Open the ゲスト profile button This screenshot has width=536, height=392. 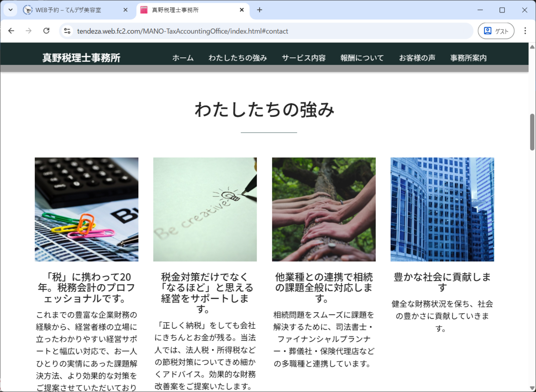tap(496, 31)
